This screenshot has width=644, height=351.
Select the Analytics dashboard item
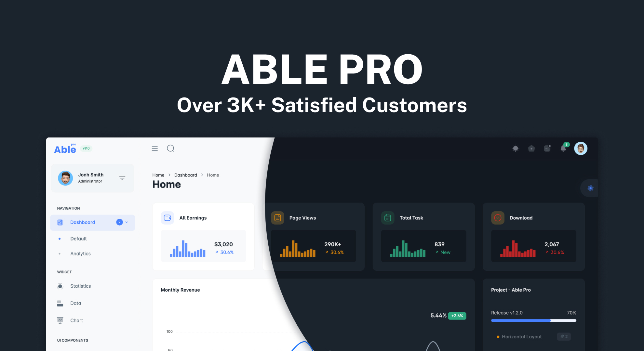(x=80, y=254)
